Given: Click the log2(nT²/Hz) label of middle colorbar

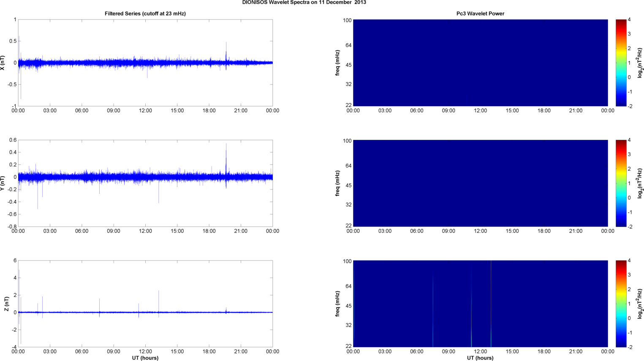Looking at the screenshot, I should click(640, 183).
